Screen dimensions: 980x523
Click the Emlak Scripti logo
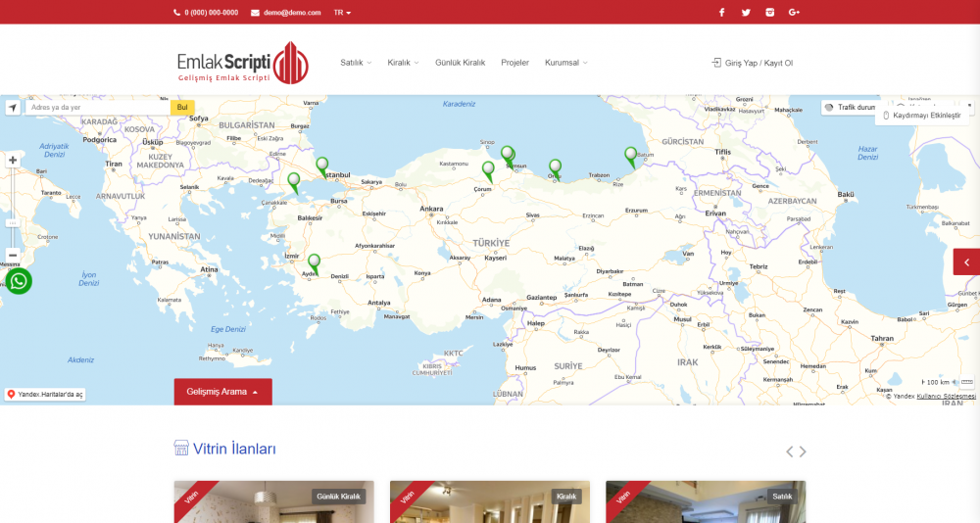click(243, 63)
